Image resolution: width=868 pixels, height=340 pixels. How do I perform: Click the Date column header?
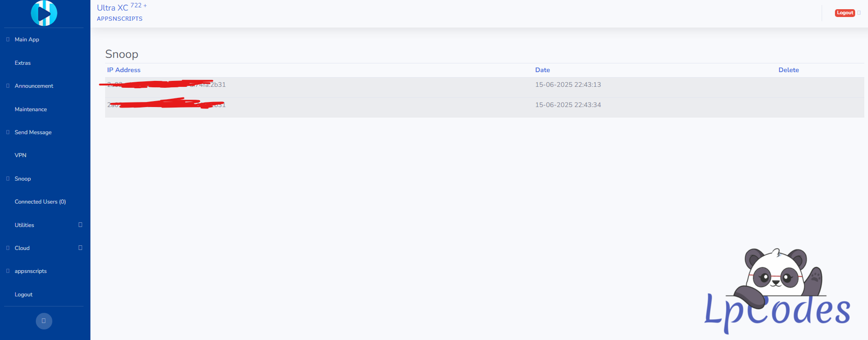click(542, 70)
